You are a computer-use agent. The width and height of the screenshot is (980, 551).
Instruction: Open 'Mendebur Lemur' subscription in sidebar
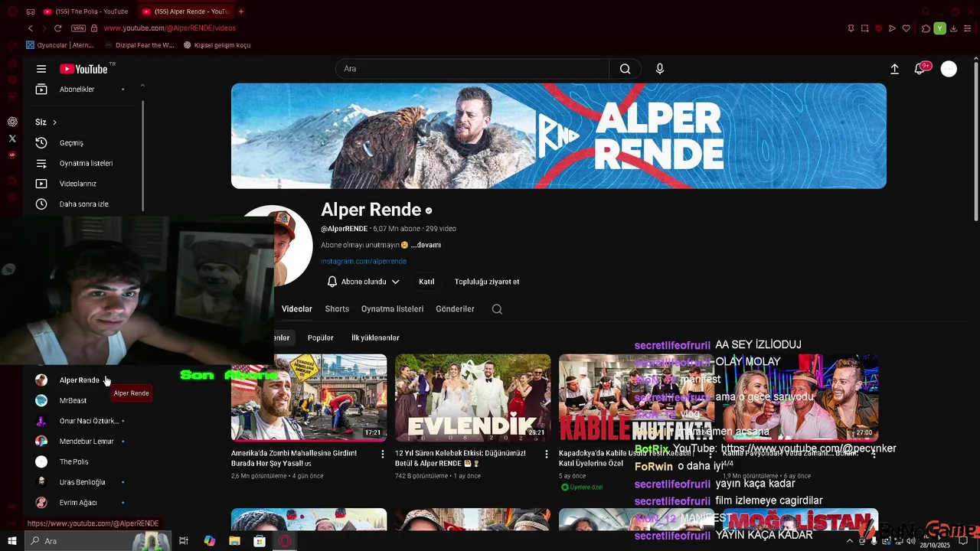(88, 442)
